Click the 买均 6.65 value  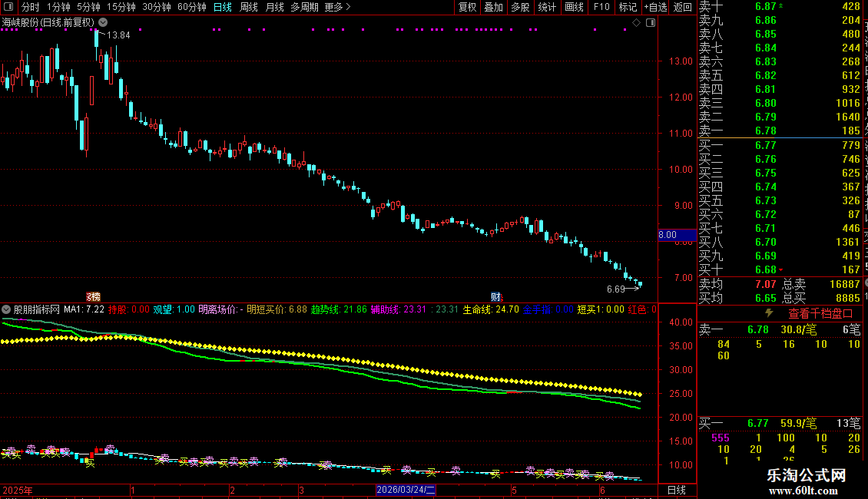[x=766, y=298]
